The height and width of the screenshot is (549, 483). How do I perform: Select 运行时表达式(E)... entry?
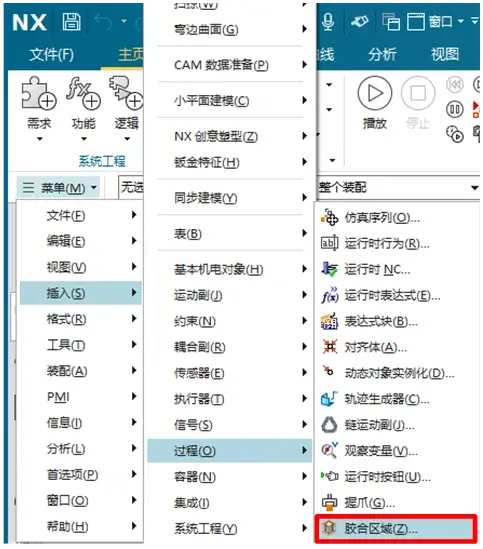[x=396, y=296]
